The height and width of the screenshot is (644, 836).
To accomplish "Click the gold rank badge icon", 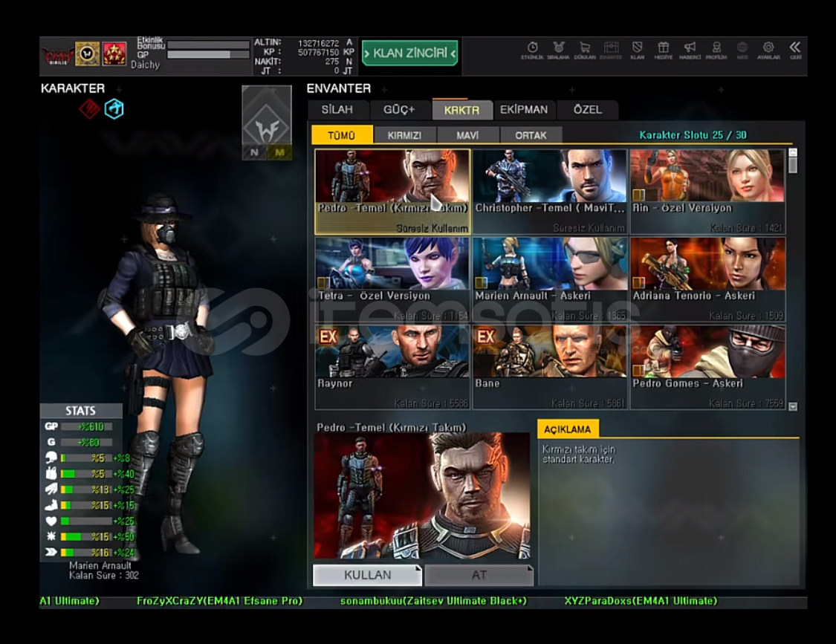I will coord(87,53).
